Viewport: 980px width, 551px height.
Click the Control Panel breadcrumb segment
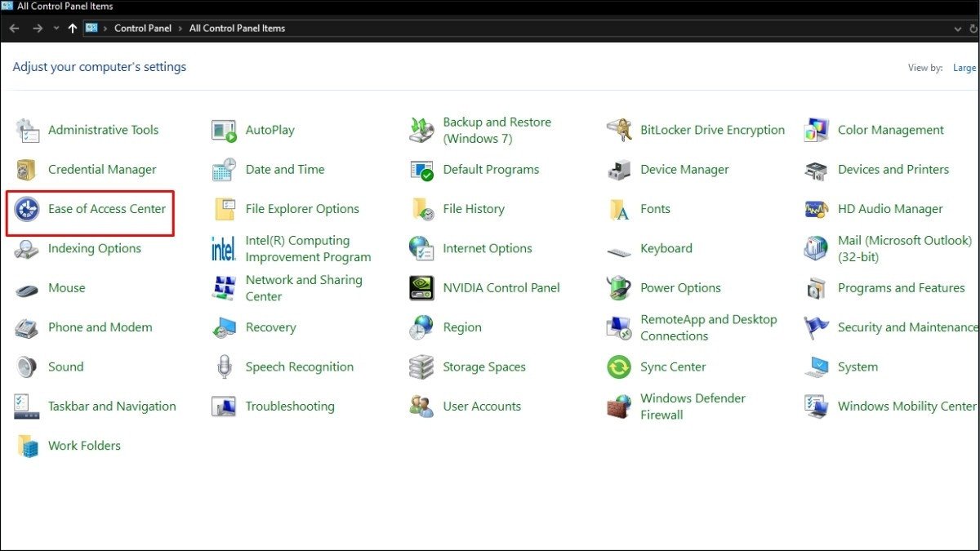click(x=143, y=29)
